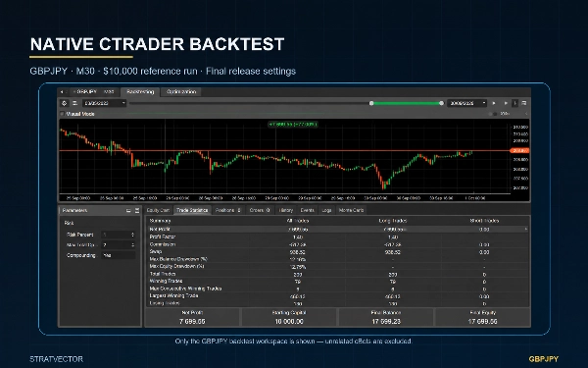Adjust the Max Total Op stepper arrows
588x368 pixels.
coord(132,244)
